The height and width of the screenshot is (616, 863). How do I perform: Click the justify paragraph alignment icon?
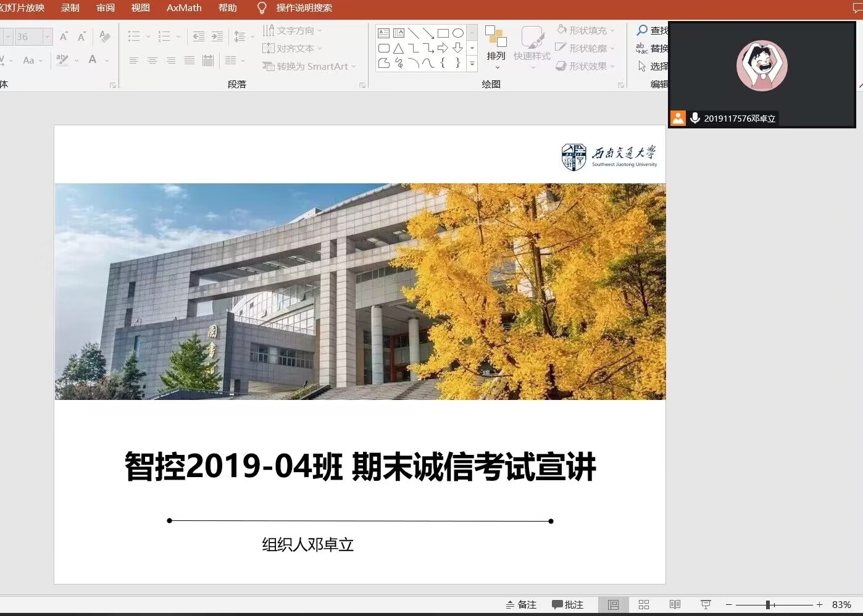click(x=190, y=60)
